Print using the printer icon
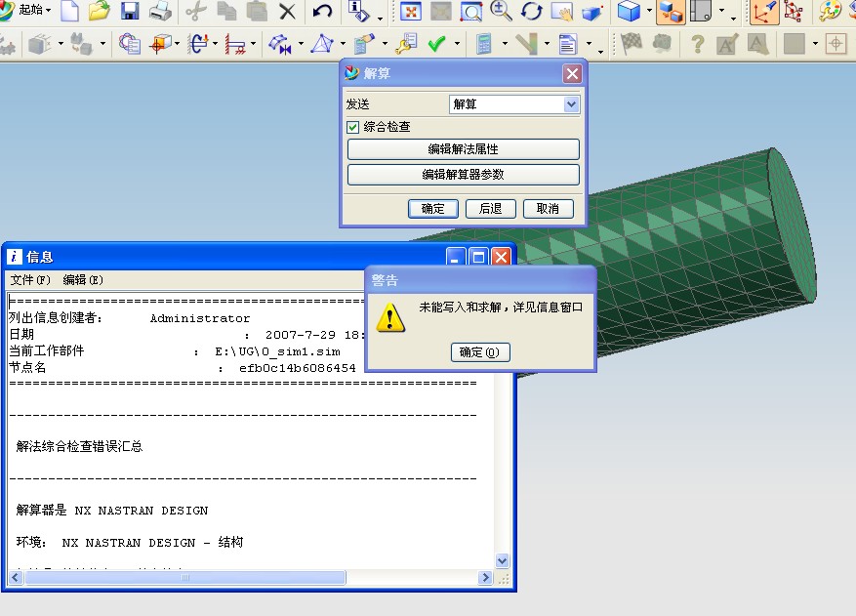Viewport: 856px width, 616px height. tap(160, 11)
